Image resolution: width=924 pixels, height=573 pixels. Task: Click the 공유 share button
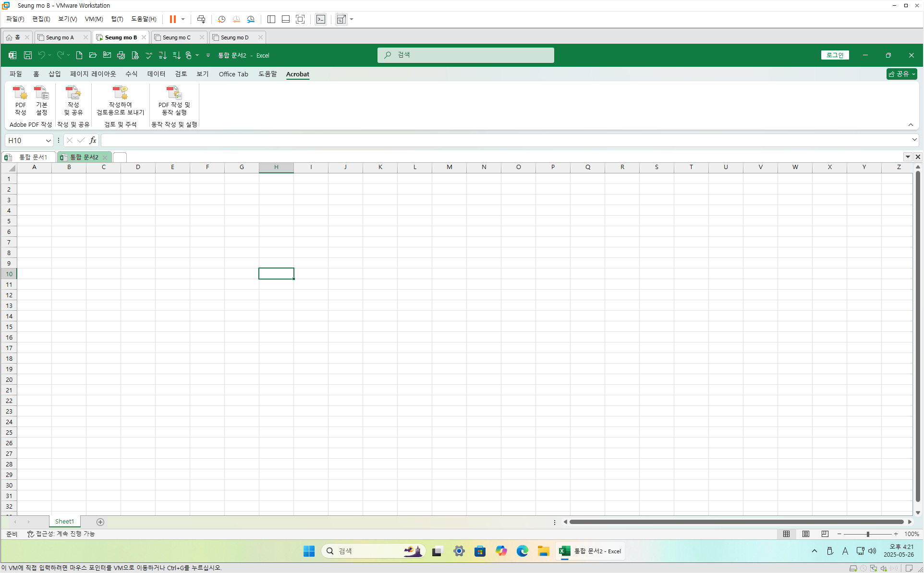pos(901,74)
